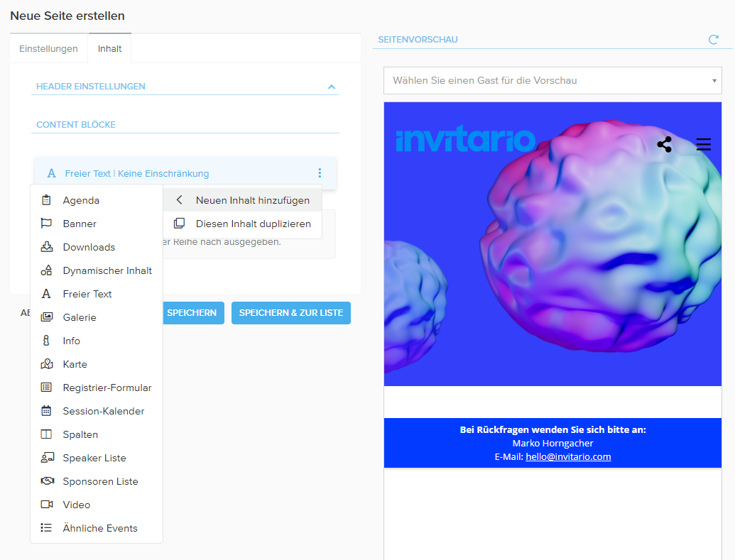The height and width of the screenshot is (560, 735).
Task: Choose Session-Kalender from the list
Action: (x=103, y=411)
